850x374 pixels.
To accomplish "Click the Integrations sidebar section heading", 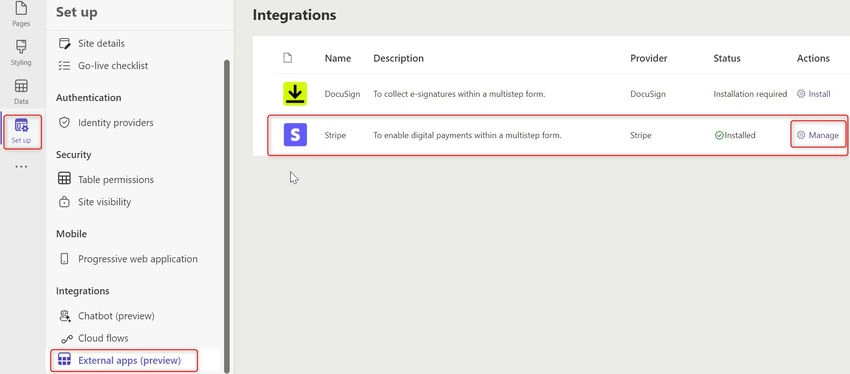I will click(82, 291).
